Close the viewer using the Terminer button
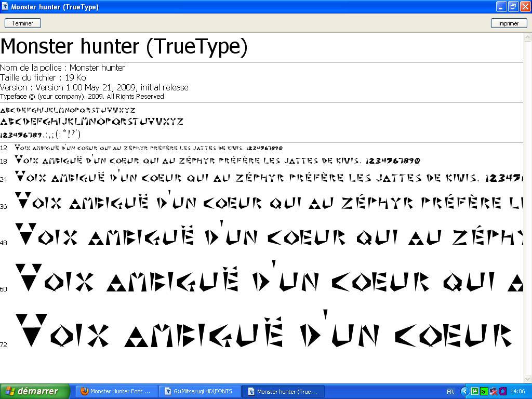Screen dimensions: 532x399 pos(22,23)
